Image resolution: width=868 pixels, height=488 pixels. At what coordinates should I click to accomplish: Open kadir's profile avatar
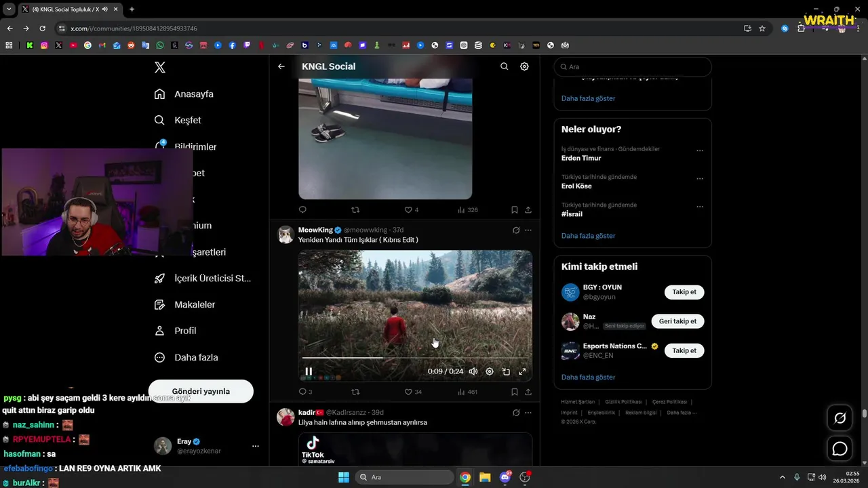pos(286,417)
